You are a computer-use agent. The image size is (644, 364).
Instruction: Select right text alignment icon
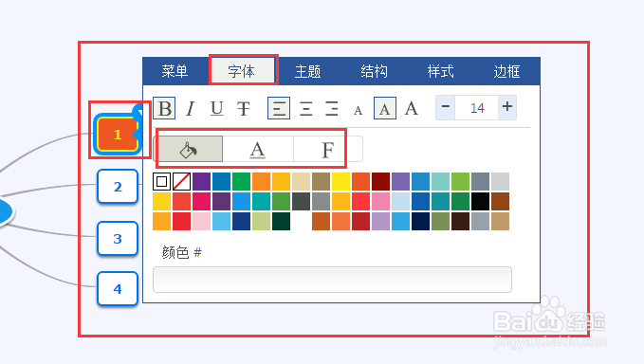331,108
